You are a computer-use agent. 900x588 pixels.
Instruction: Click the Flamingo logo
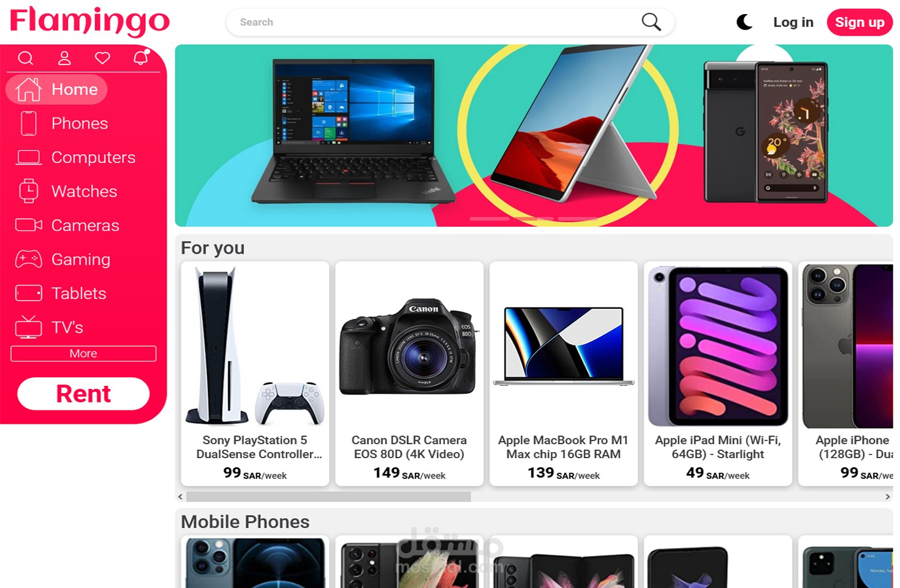[x=89, y=21]
